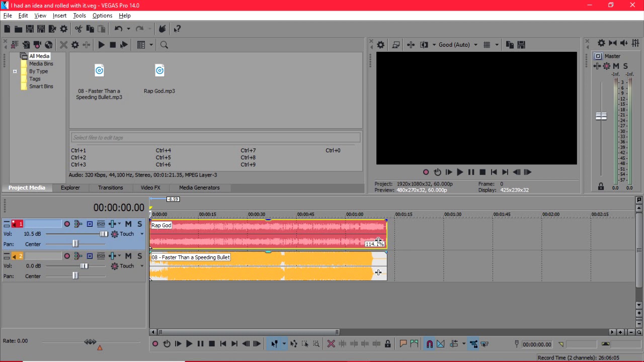The image size is (644, 362).
Task: Select the Rap God.mp3 media thumbnail
Action: (159, 79)
